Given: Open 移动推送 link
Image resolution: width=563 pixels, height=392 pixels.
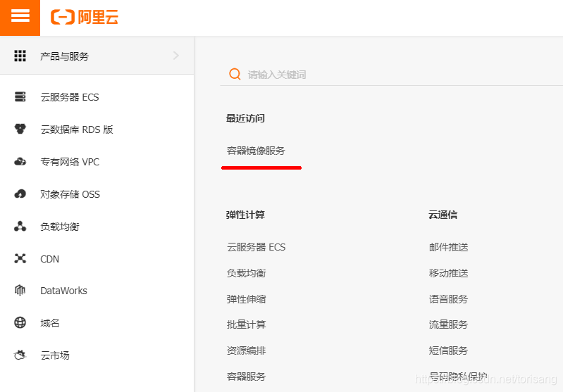Looking at the screenshot, I should tap(448, 273).
